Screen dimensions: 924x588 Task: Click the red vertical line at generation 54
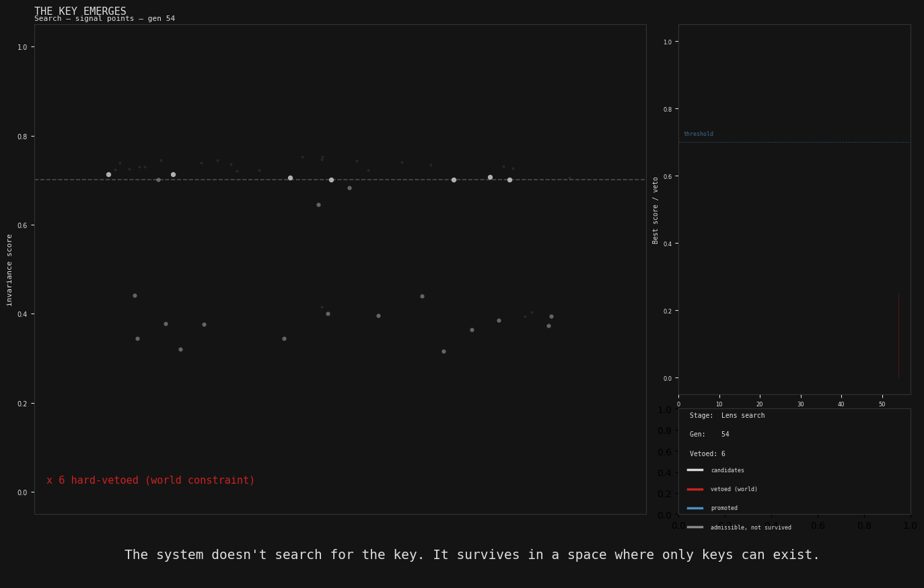pyautogui.click(x=898, y=335)
